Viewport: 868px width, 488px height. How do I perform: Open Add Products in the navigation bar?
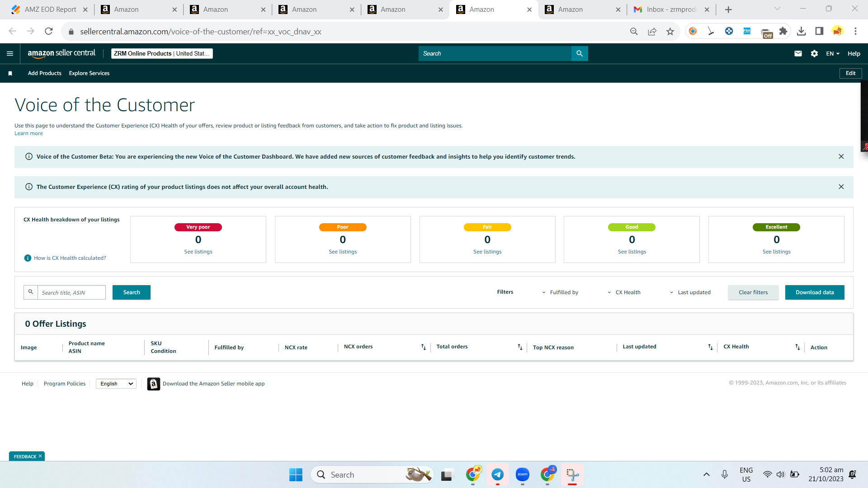click(45, 73)
